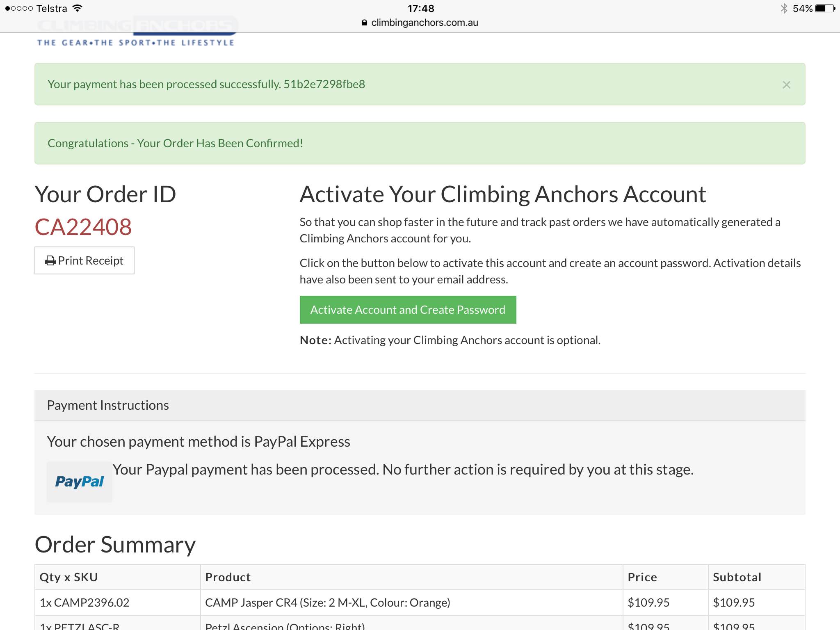Dismiss the payment processed success alert
Screen dimensions: 840x630
[786, 85]
